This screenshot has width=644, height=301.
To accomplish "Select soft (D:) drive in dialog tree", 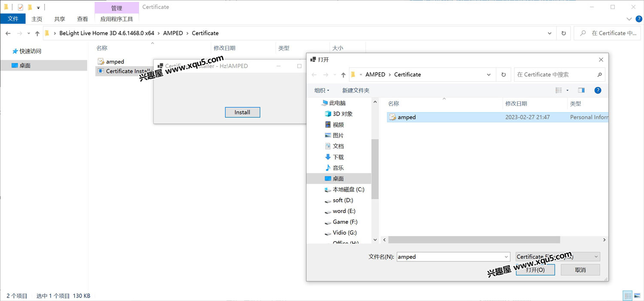I will [x=339, y=200].
